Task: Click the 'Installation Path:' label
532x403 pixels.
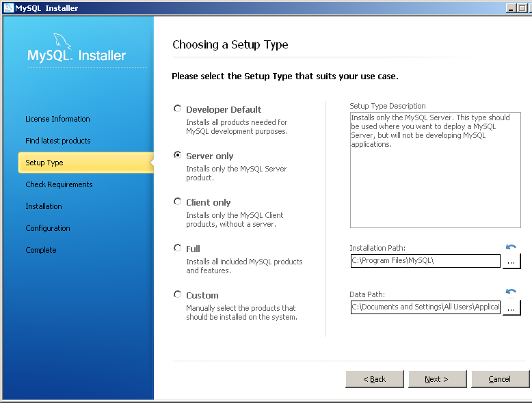Action: pos(377,248)
